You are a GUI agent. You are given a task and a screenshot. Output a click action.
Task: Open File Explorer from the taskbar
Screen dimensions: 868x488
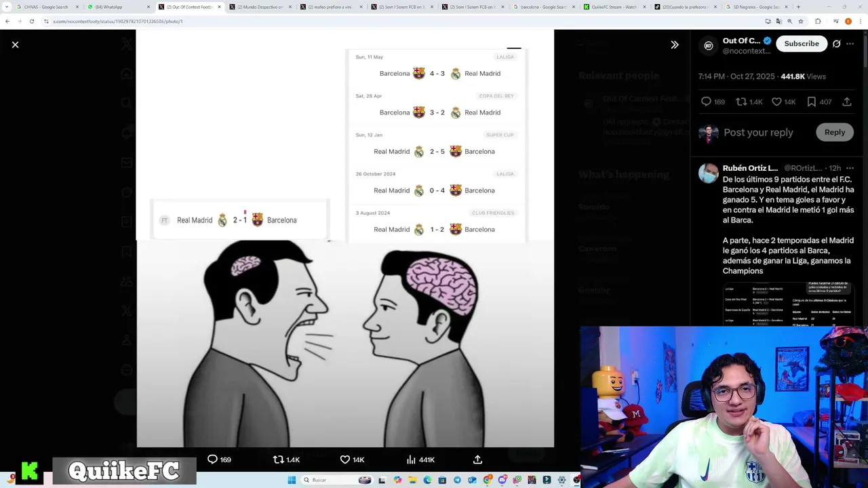412,480
